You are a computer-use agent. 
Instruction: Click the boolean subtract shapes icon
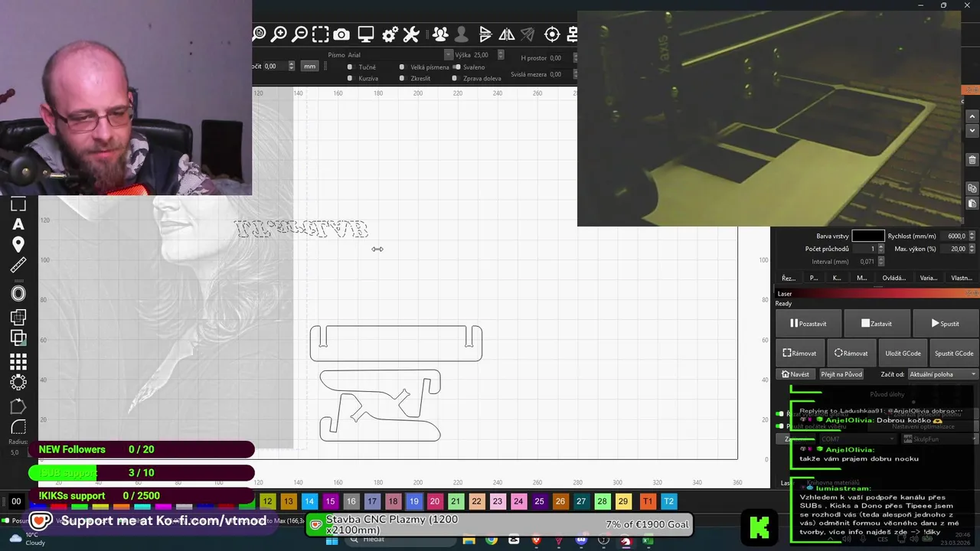pyautogui.click(x=18, y=337)
